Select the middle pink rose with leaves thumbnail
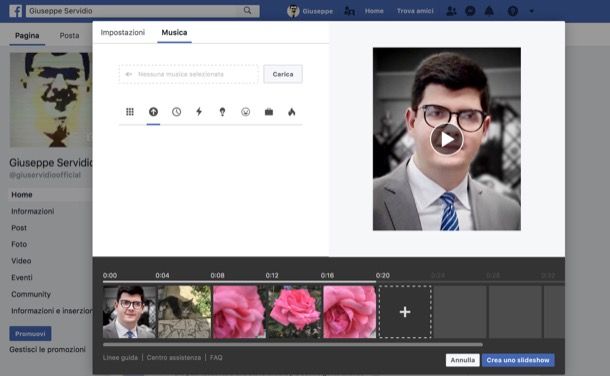Image resolution: width=610 pixels, height=376 pixels. [x=294, y=312]
